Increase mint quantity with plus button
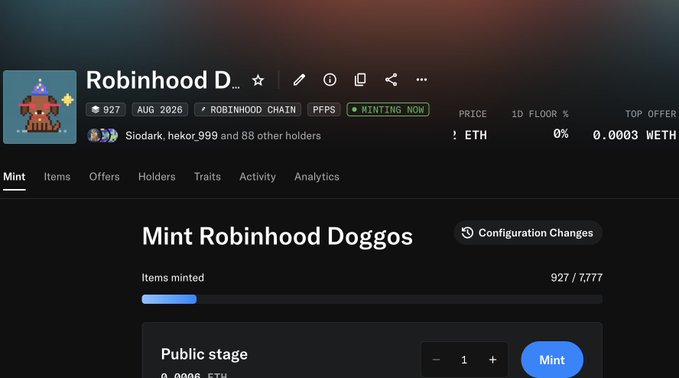The image size is (679, 378). coord(492,360)
